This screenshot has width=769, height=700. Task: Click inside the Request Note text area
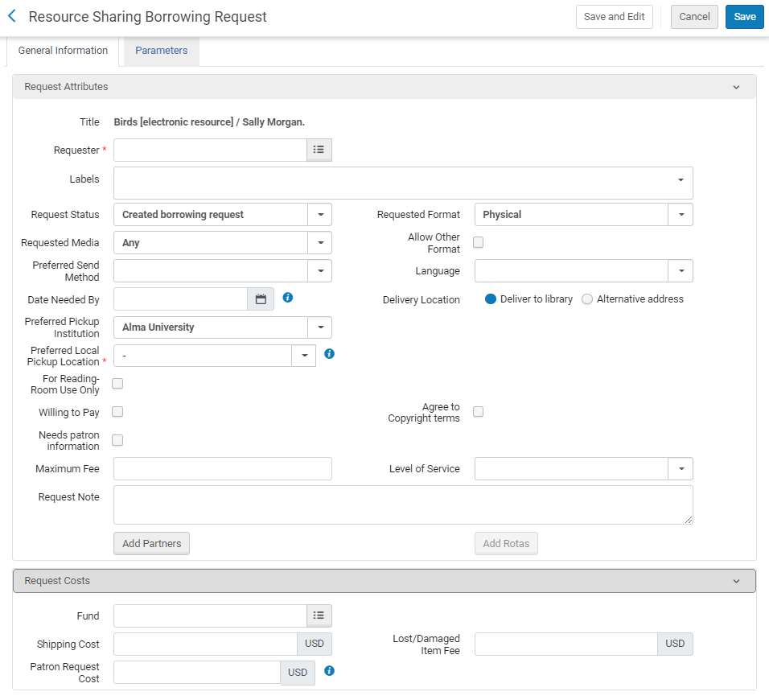click(403, 504)
